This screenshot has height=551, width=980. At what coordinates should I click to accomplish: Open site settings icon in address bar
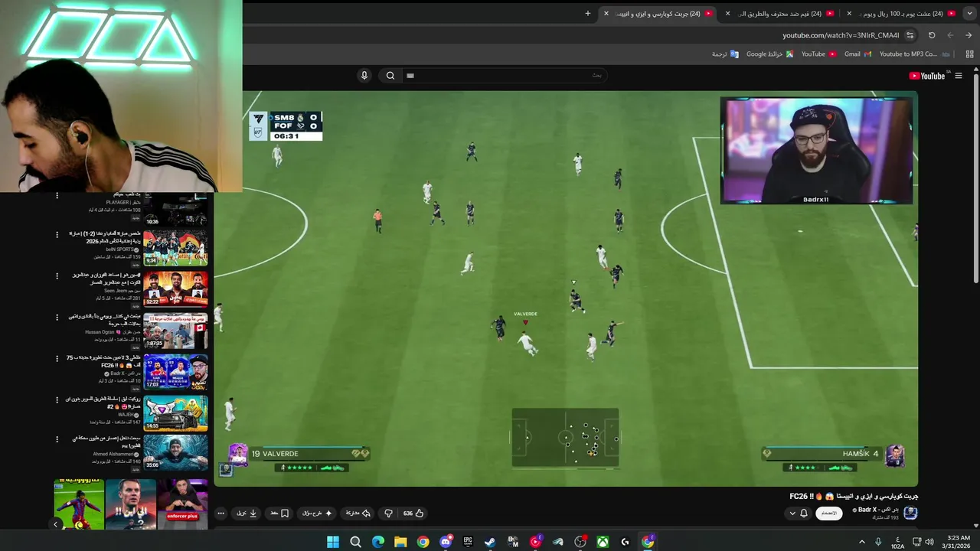coord(910,35)
